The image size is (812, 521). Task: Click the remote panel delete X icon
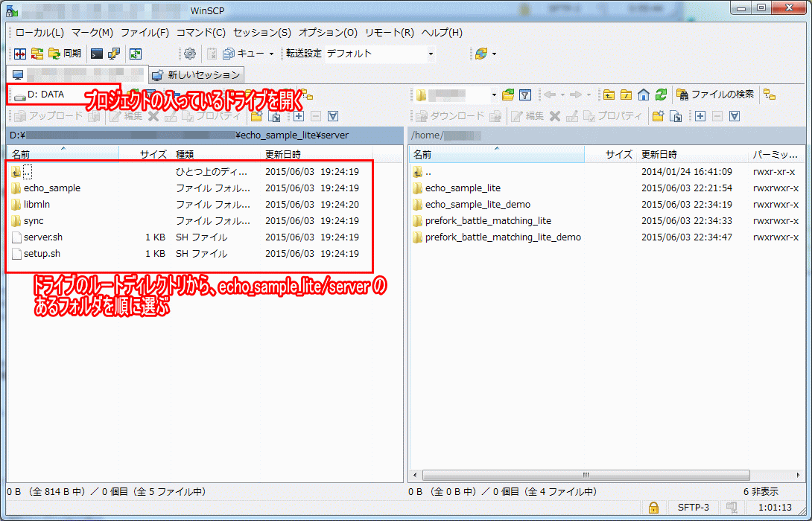pos(555,116)
